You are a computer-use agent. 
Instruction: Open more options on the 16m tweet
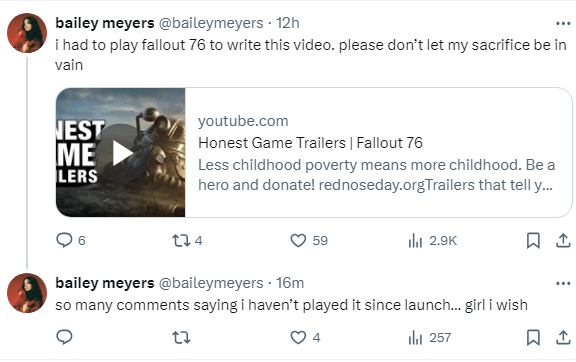pyautogui.click(x=563, y=283)
